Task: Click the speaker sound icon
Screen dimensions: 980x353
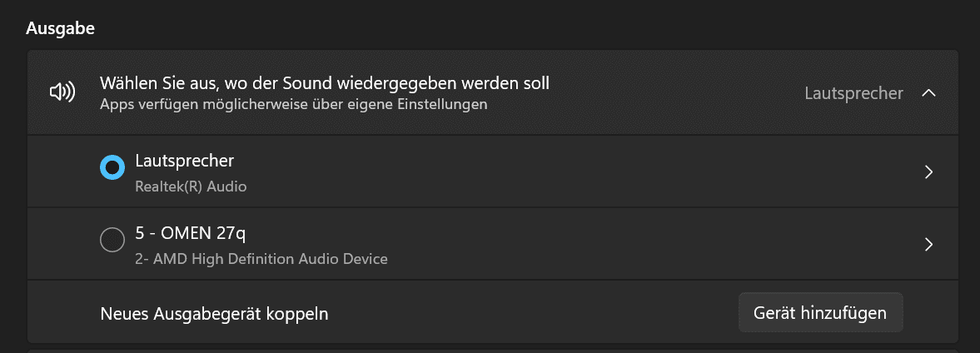Action: 62,92
